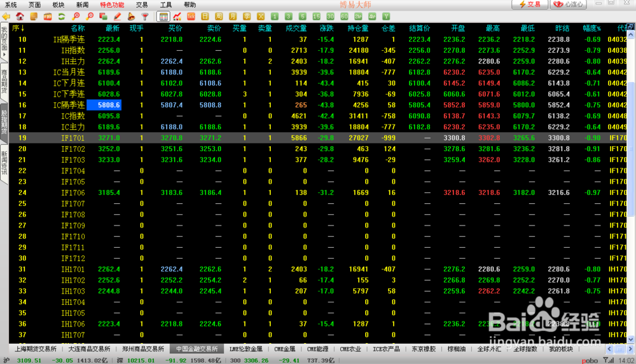This screenshot has width=636, height=364.
Task: Select the daily (日) chart period
Action: pyautogui.click(x=205, y=17)
